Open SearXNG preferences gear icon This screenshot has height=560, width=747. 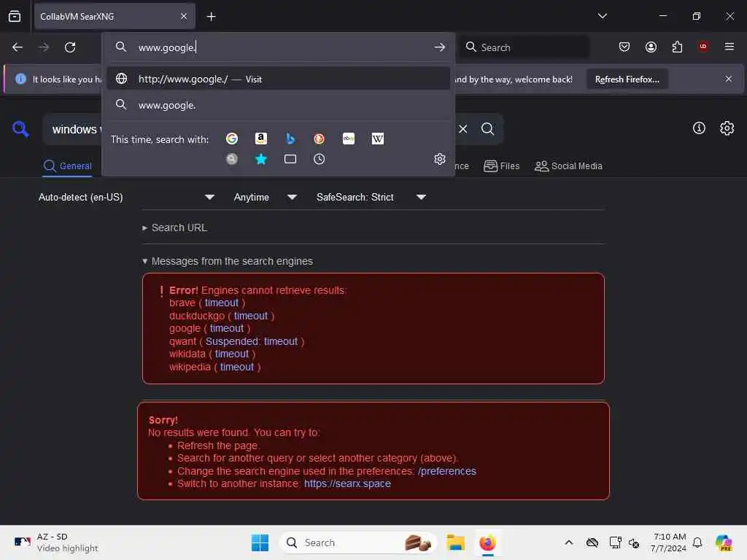click(x=727, y=128)
